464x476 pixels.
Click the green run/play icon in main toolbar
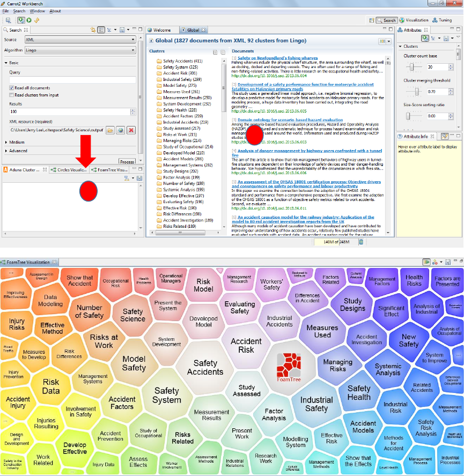29,20
